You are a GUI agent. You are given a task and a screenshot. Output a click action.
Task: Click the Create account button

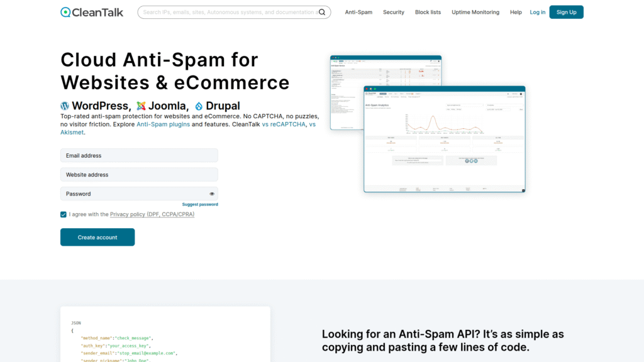pyautogui.click(x=97, y=237)
